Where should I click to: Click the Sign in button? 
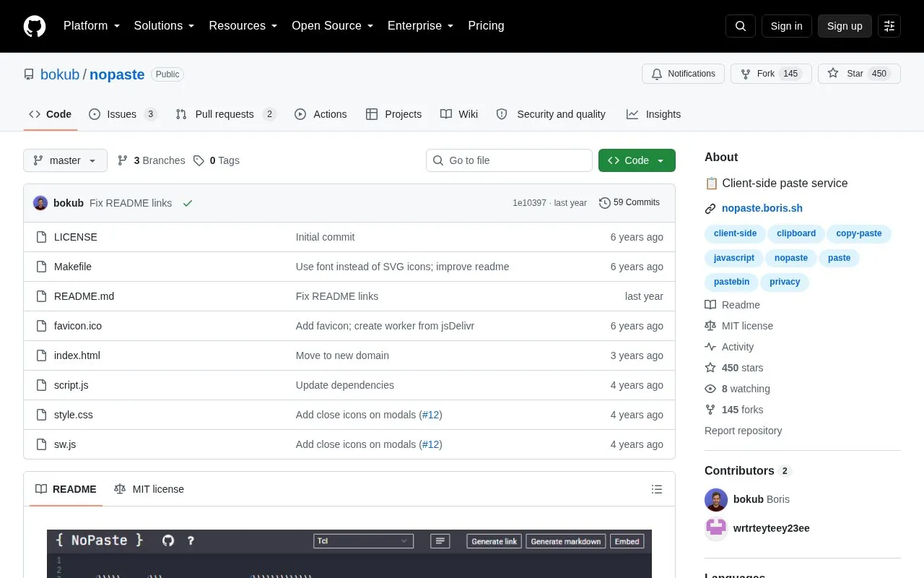click(786, 26)
